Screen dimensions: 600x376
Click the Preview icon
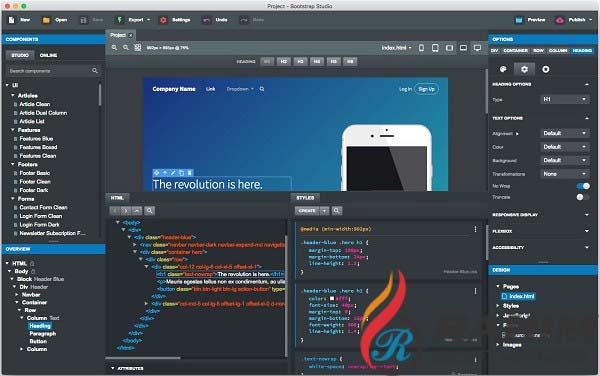coord(519,20)
